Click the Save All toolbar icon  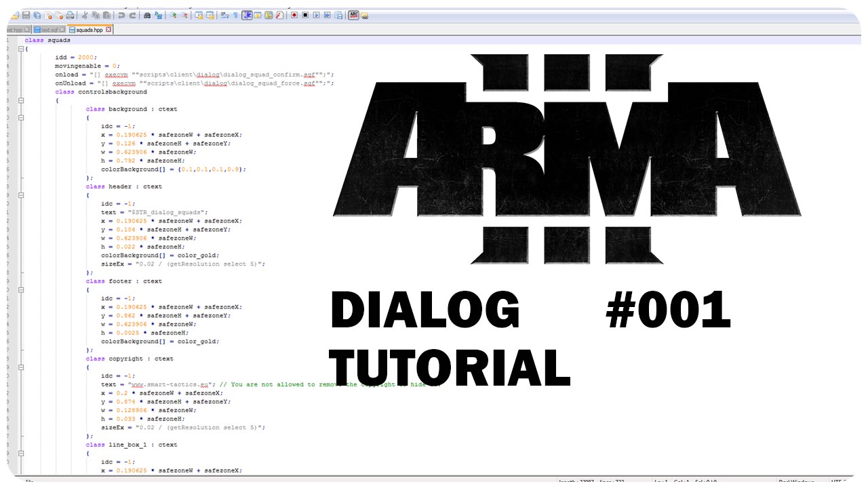[37, 15]
